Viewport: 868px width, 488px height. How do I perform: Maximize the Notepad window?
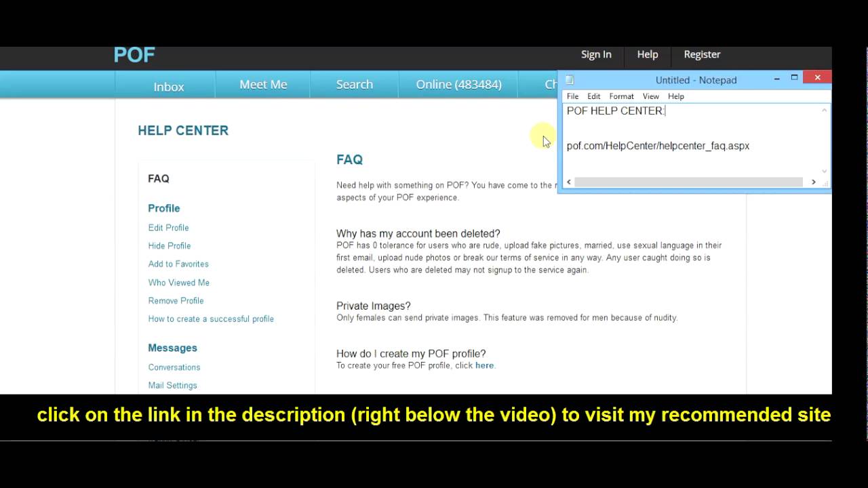pyautogui.click(x=794, y=78)
